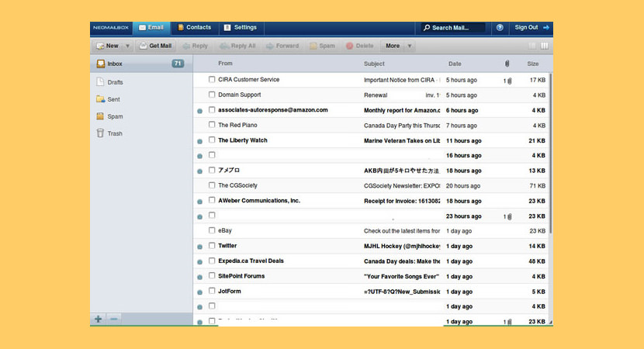Mark message with Spam button
The image size is (644, 349).
(323, 46)
